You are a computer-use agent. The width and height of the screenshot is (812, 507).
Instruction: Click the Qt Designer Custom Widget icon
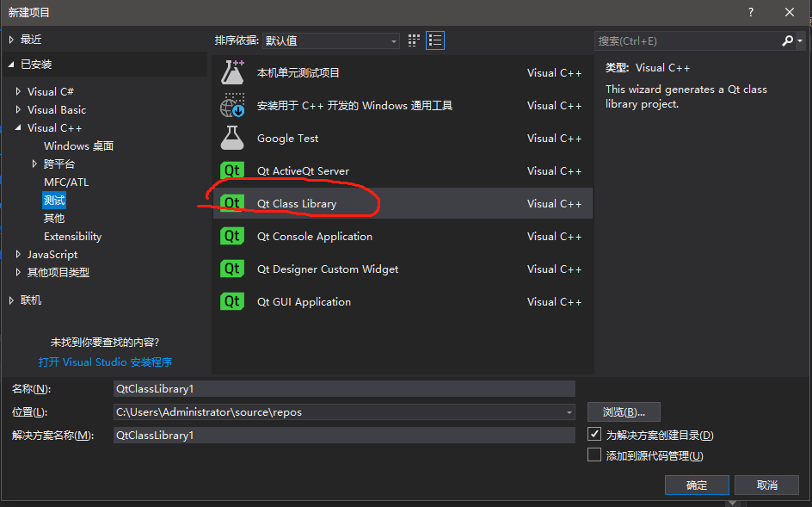tap(232, 269)
